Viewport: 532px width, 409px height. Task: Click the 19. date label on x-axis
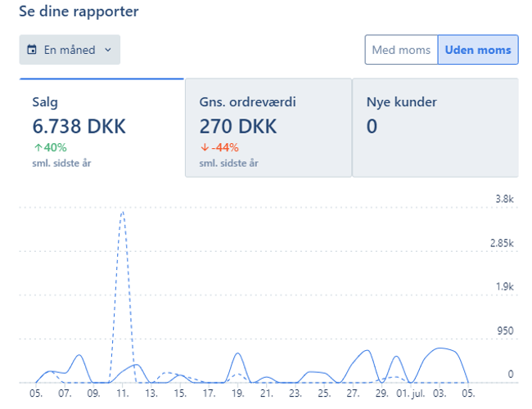point(237,393)
